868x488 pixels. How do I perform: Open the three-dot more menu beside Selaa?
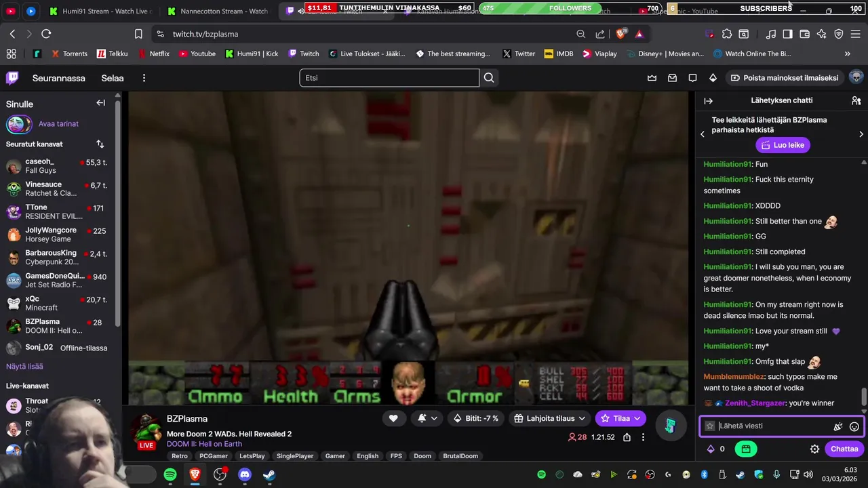144,78
